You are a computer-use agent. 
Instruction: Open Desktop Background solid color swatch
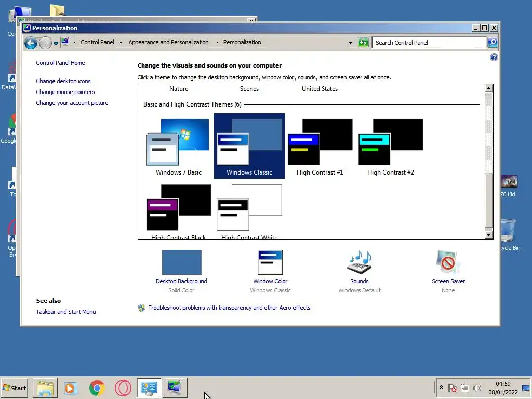pos(181,262)
